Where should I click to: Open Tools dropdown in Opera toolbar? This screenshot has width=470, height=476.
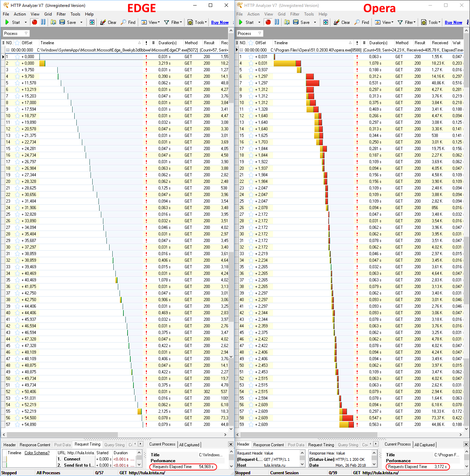[430, 22]
